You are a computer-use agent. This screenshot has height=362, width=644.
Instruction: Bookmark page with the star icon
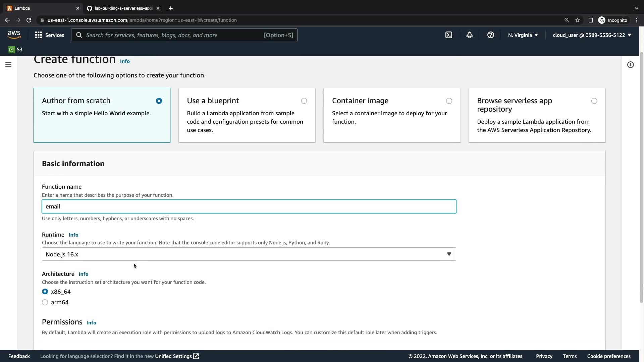(577, 20)
